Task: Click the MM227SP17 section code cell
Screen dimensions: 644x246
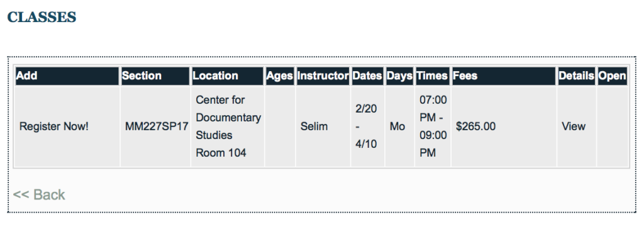Action: [x=156, y=126]
